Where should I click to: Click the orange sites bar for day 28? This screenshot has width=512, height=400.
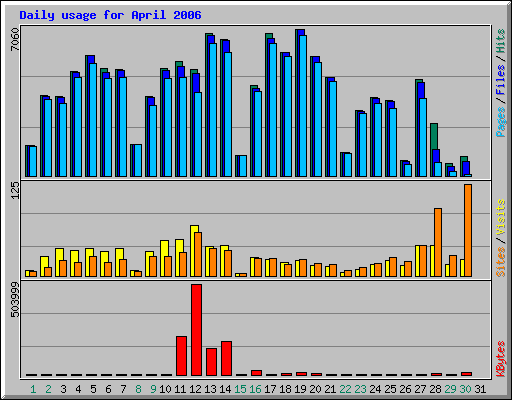(438, 242)
